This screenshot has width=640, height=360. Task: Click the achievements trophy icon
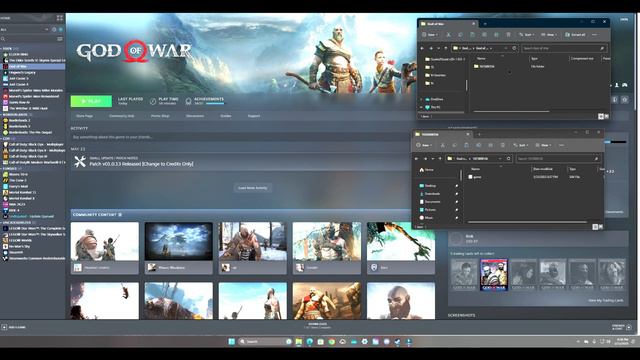coord(188,101)
